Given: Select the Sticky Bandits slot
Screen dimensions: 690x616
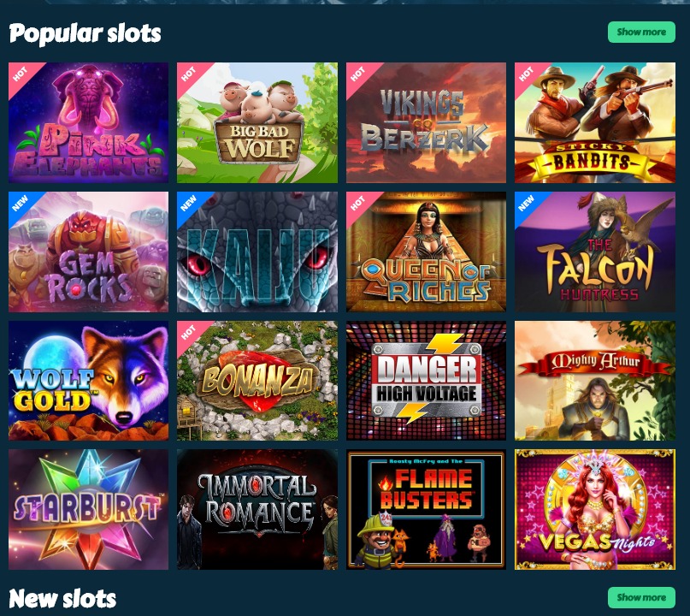Looking at the screenshot, I should click(595, 122).
